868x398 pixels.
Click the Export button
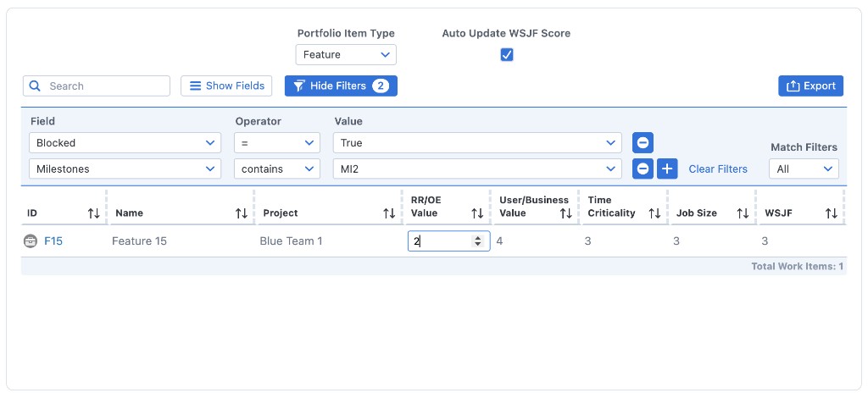coord(810,86)
